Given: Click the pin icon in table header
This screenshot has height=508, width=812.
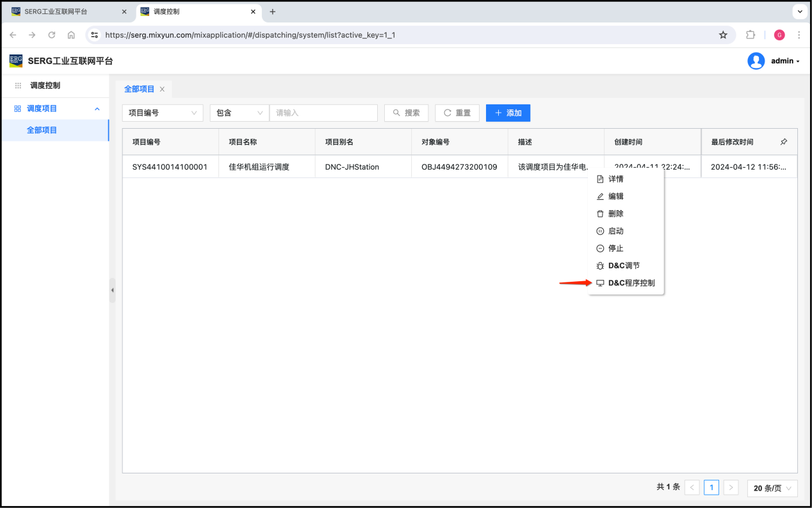Looking at the screenshot, I should tap(784, 142).
